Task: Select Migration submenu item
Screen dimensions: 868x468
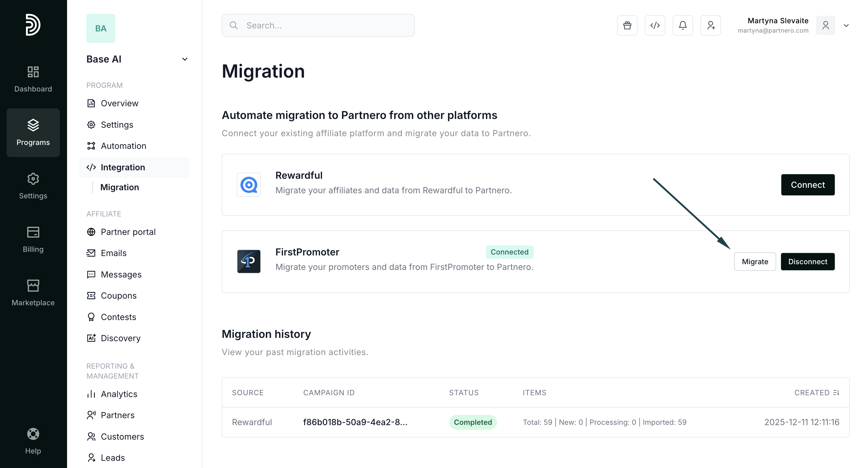Action: pyautogui.click(x=120, y=187)
